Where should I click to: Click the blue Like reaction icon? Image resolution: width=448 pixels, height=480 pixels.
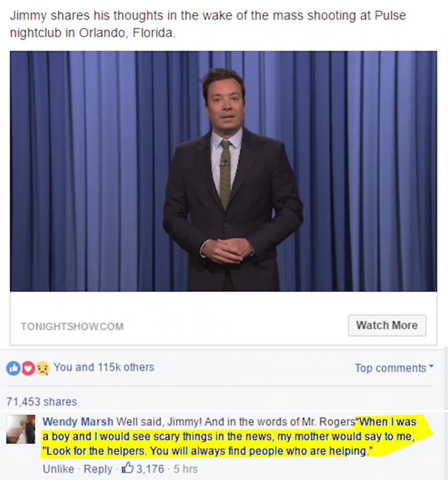(13, 368)
